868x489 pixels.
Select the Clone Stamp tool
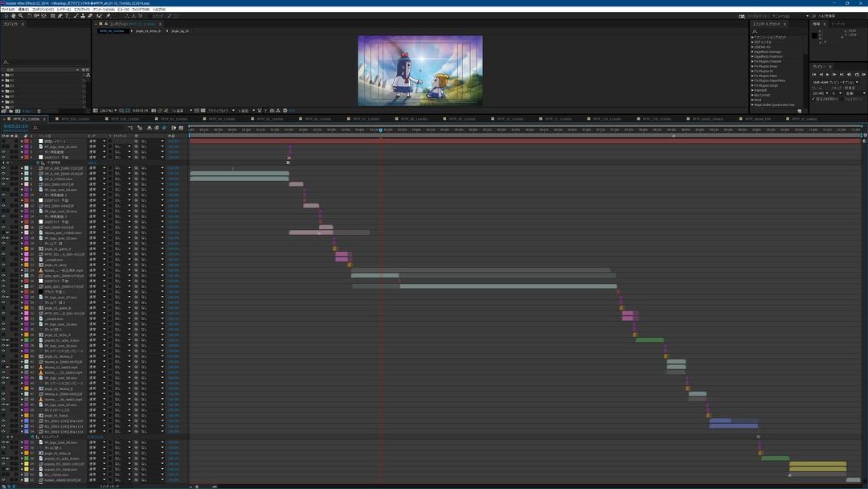point(83,16)
